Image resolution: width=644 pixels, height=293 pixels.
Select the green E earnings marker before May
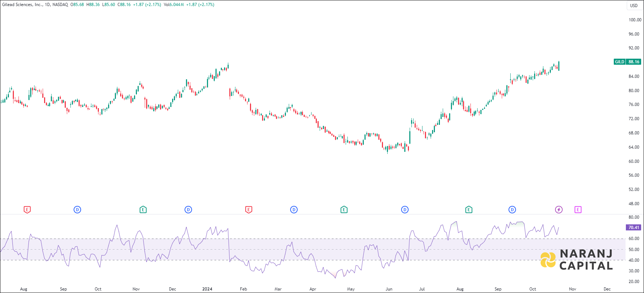pyautogui.click(x=344, y=210)
